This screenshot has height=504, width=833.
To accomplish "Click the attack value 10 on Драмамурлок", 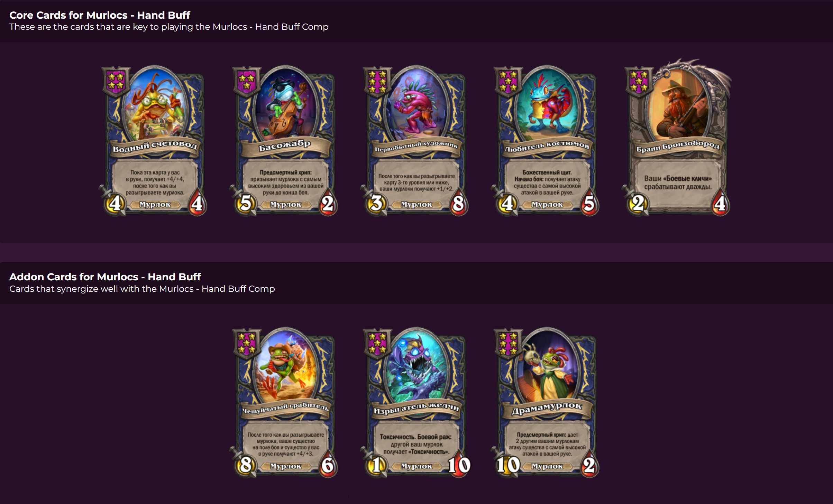I will pyautogui.click(x=508, y=465).
